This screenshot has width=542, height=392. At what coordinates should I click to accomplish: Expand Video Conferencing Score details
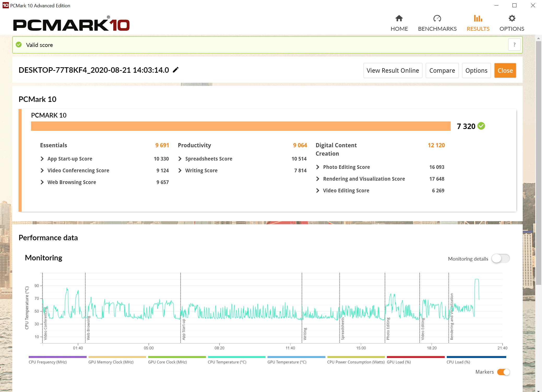pos(42,170)
